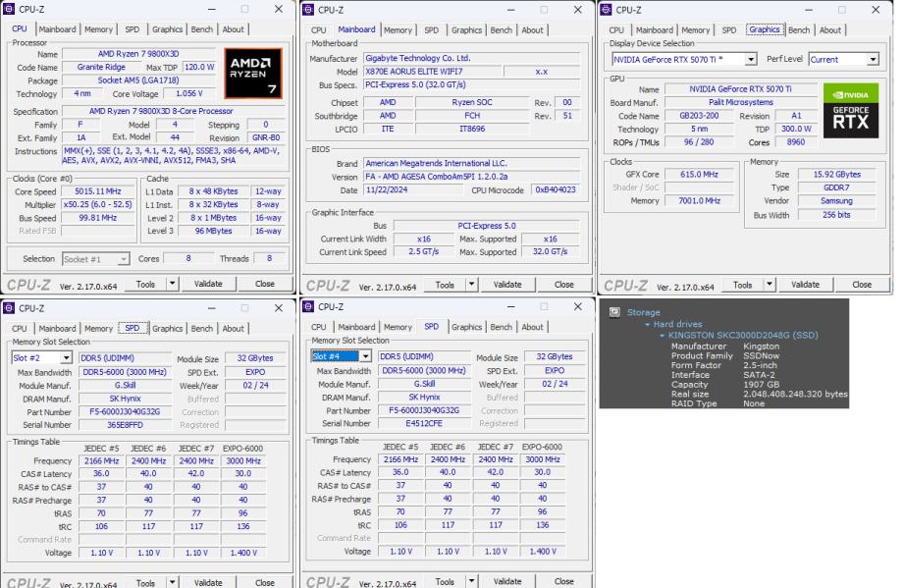Collapse the KINGSTON SKC3000D2048G tree node
This screenshot has height=588, width=903.
click(x=662, y=335)
